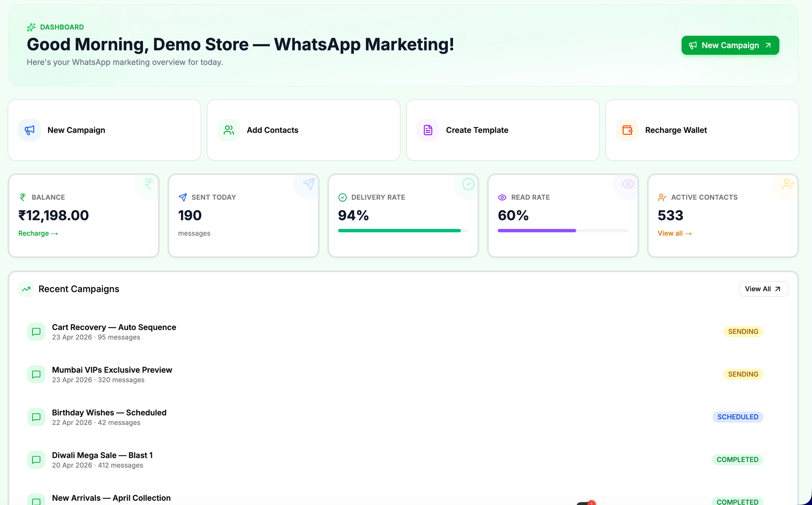Click the 190 sent today value

(190, 215)
